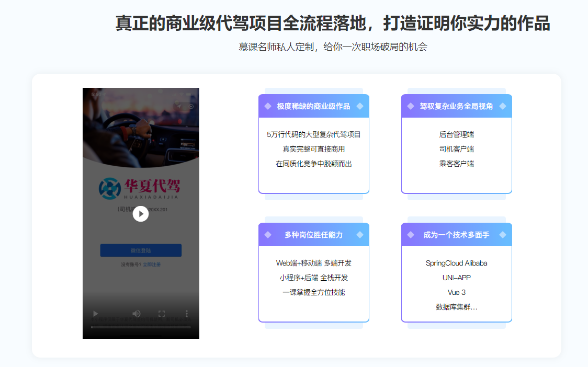
Task: Click the 多种岗位胜任能力 card header
Action: pyautogui.click(x=314, y=235)
